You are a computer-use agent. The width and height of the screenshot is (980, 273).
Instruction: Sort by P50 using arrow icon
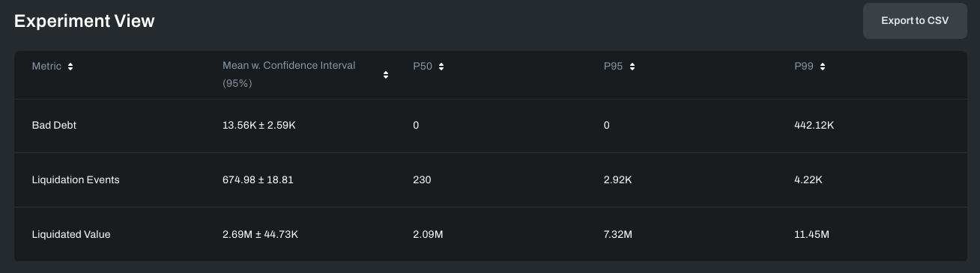tap(441, 67)
